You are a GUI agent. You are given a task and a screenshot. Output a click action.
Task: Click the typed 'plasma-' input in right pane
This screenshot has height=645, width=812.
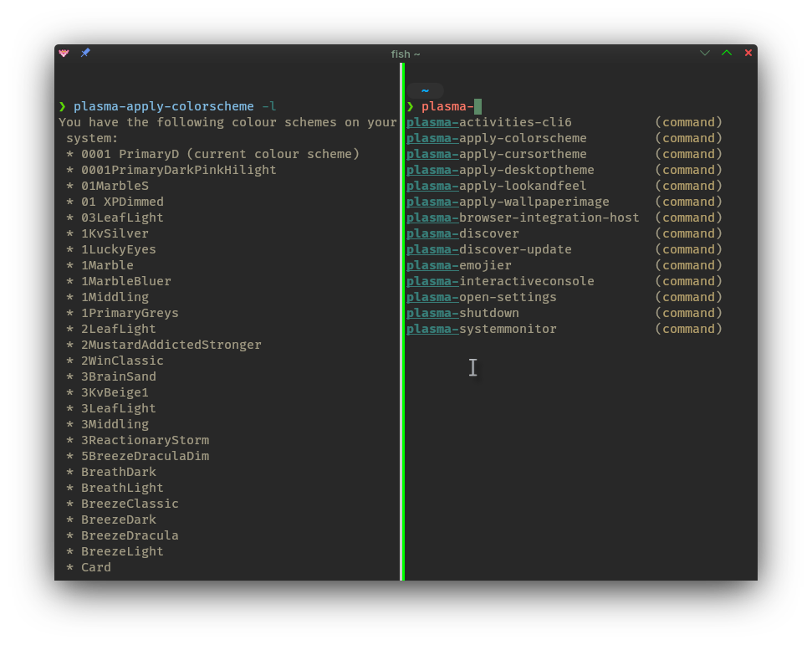tap(447, 106)
